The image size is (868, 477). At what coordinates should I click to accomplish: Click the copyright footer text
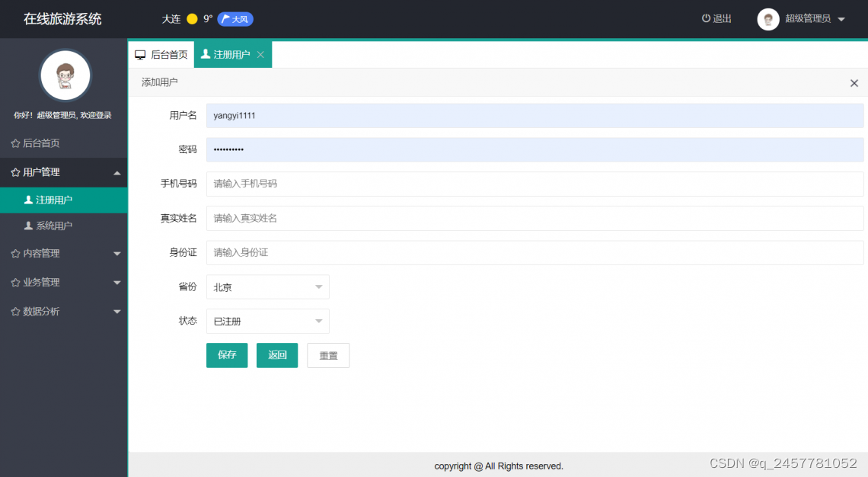(499, 466)
